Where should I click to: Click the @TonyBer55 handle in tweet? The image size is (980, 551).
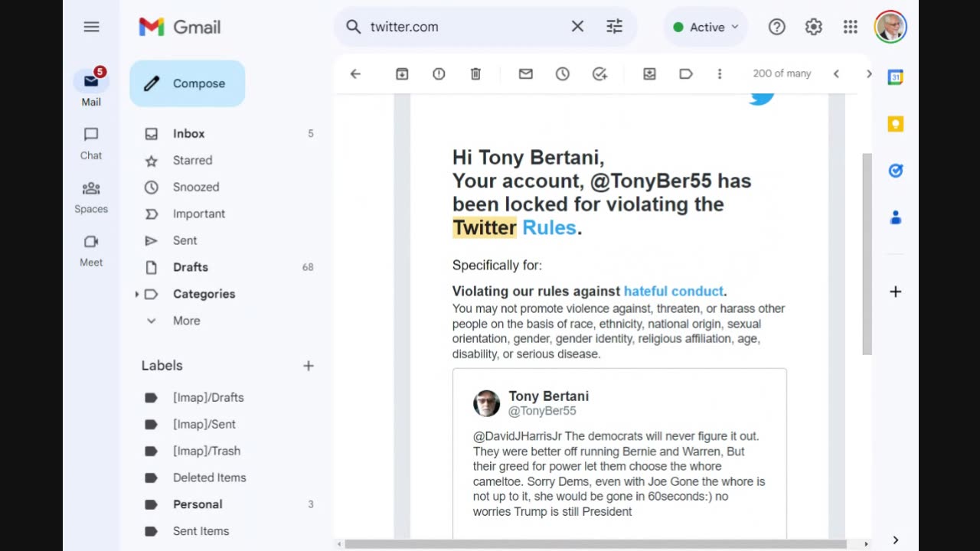click(542, 411)
